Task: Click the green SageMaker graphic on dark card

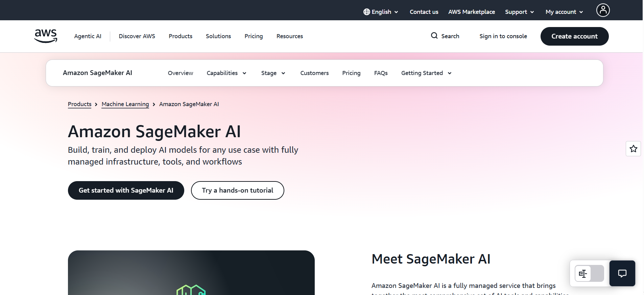Action: coord(191,290)
